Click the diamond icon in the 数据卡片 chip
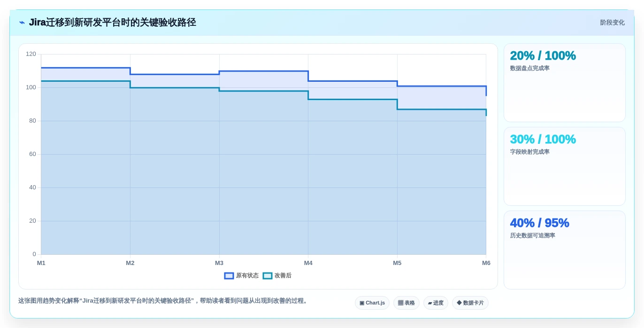644x328 pixels. pos(459,303)
